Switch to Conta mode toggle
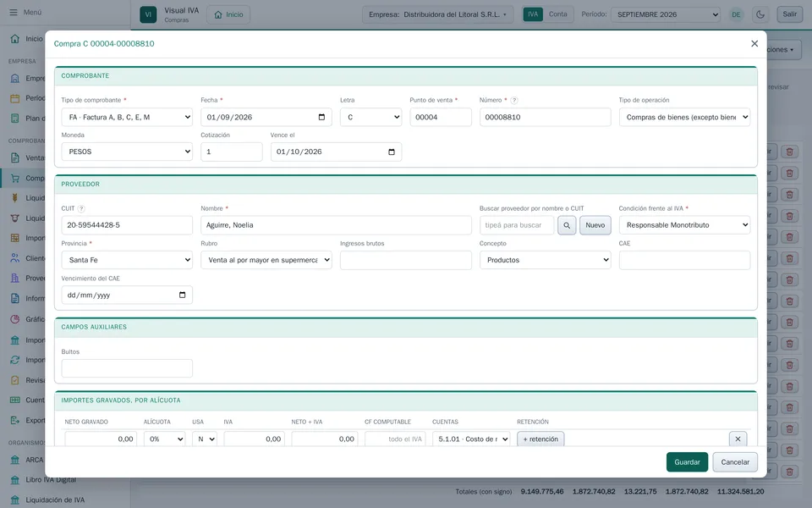Image resolution: width=812 pixels, height=508 pixels. pos(557,14)
